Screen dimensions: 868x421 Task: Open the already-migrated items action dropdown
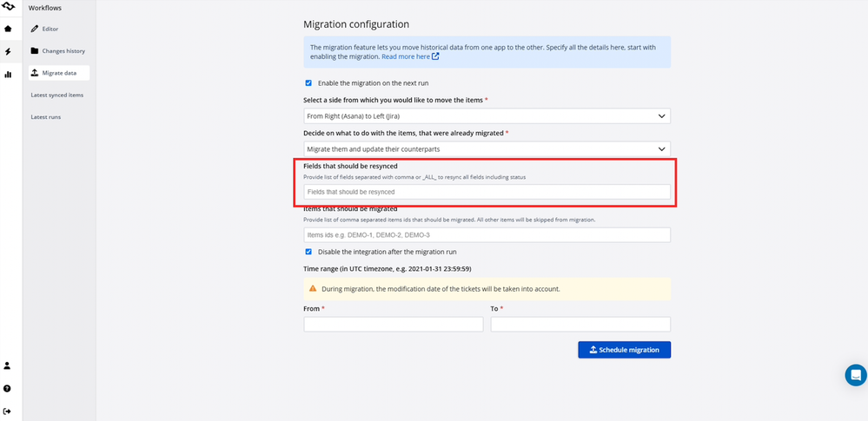click(x=487, y=149)
